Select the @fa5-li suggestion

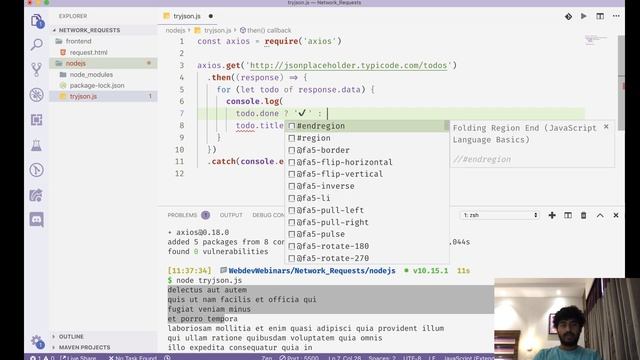pyautogui.click(x=367, y=198)
